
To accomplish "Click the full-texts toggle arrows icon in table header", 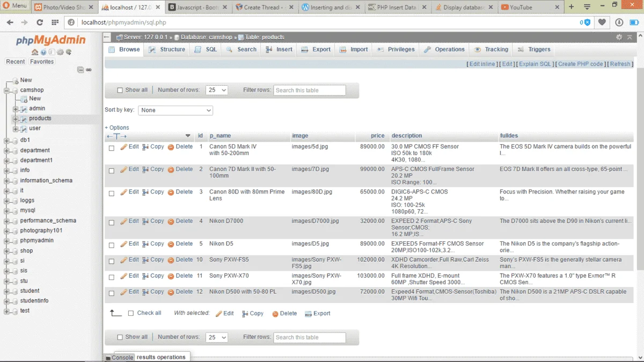I will click(116, 136).
